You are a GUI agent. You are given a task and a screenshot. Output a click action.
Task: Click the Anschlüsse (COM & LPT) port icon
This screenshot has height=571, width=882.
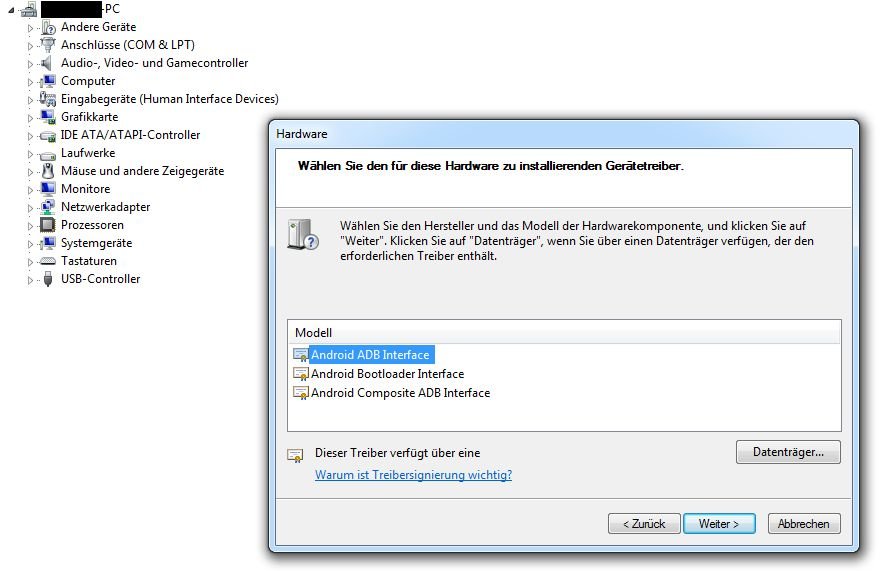[48, 44]
